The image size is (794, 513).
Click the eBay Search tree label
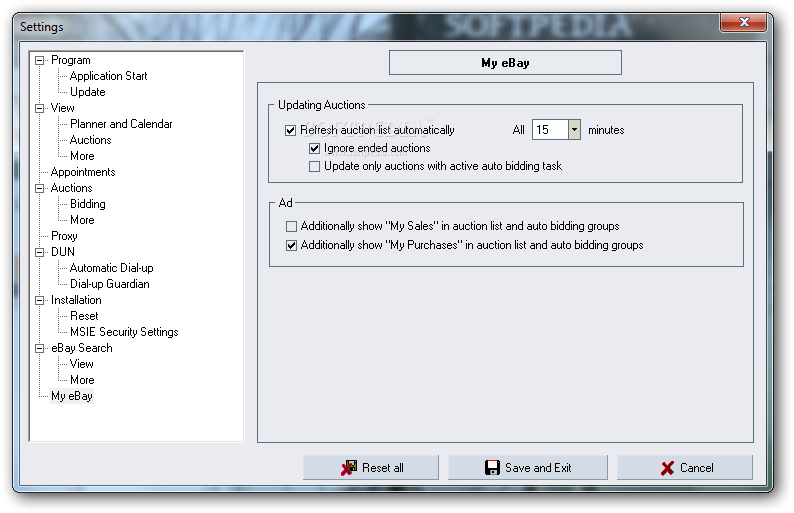click(82, 348)
